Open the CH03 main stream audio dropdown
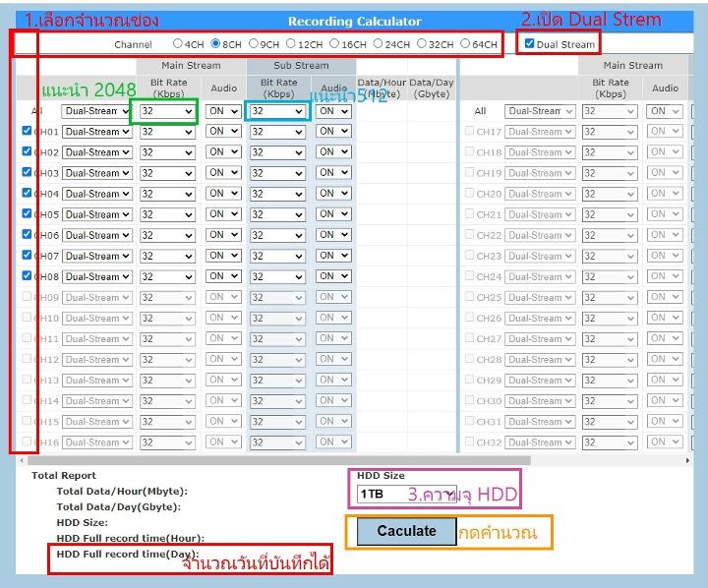 point(223,173)
